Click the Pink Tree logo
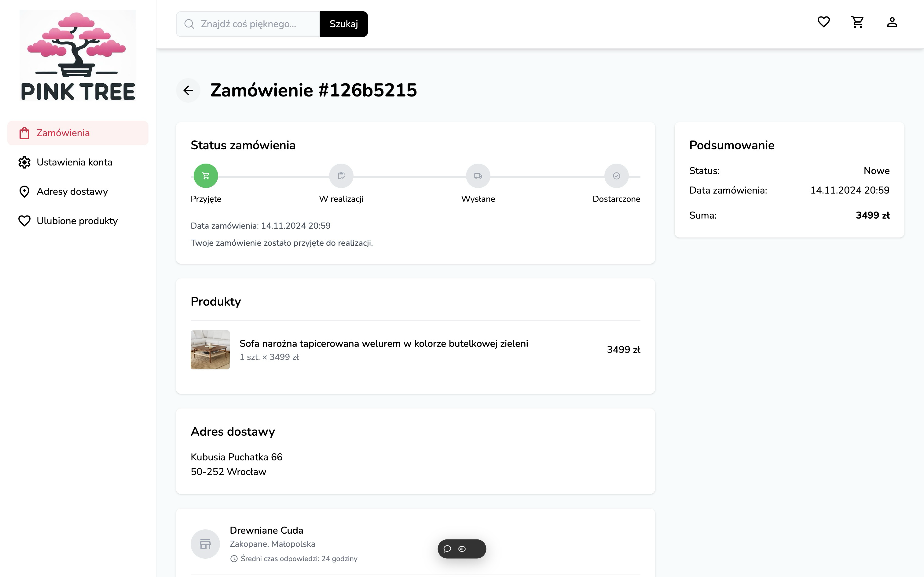This screenshot has width=924, height=577. 78,56
